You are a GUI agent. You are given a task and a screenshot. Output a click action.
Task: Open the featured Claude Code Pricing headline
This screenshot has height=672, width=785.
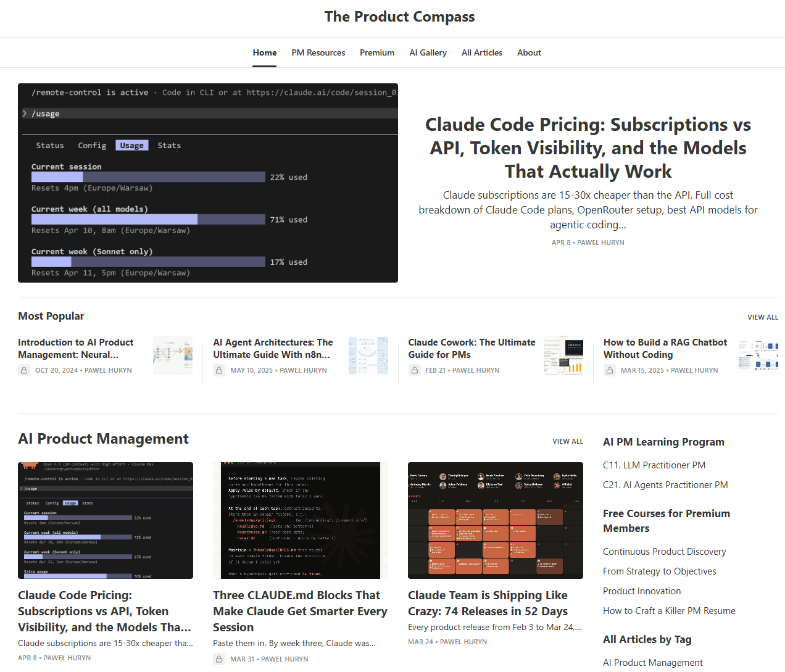(x=588, y=148)
